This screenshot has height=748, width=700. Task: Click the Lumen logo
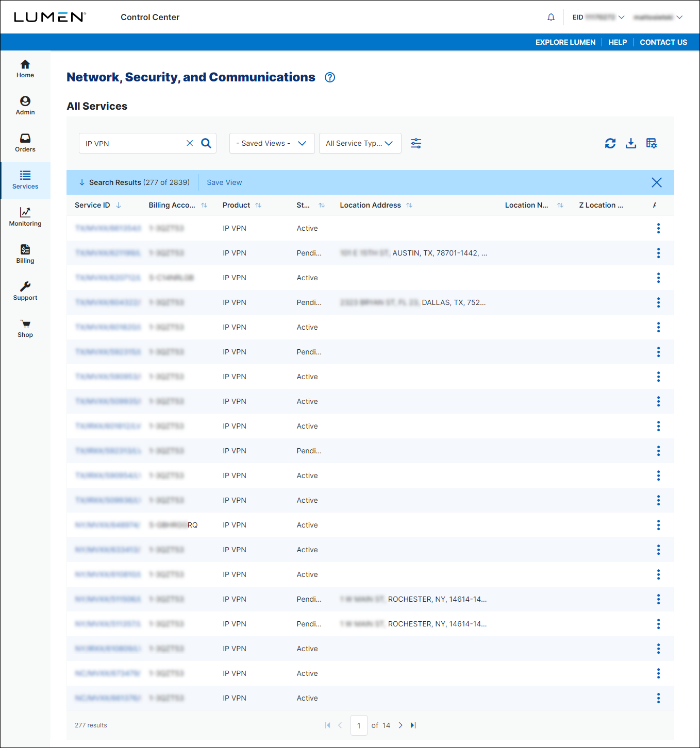pos(49,17)
